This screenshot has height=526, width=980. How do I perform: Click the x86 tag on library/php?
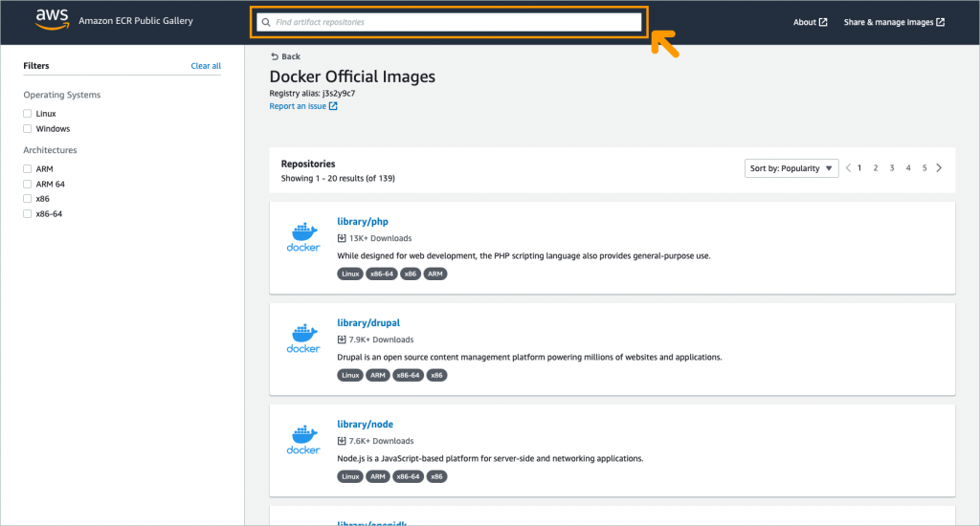point(410,274)
